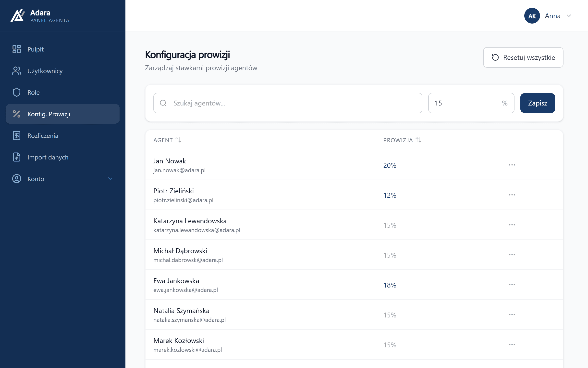Screen dimensions: 588x368
Task: Open Pulpit dashboard icon in sidebar
Action: pos(17,49)
